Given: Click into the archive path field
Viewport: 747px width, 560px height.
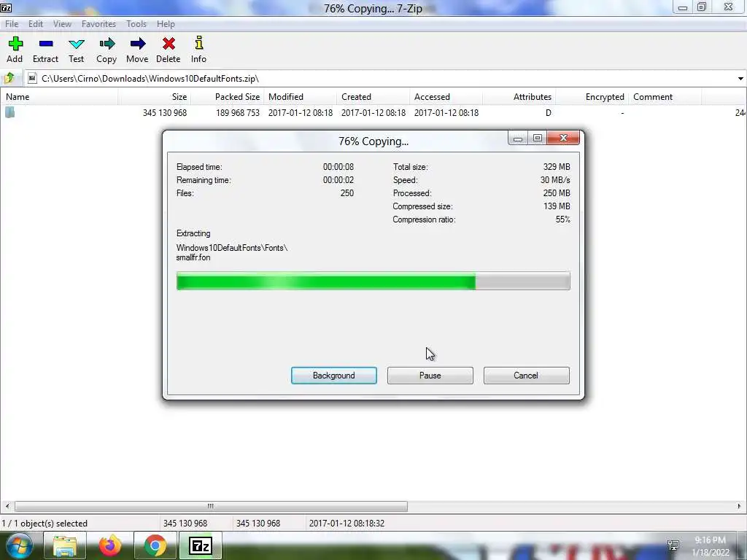Looking at the screenshot, I should pos(381,79).
